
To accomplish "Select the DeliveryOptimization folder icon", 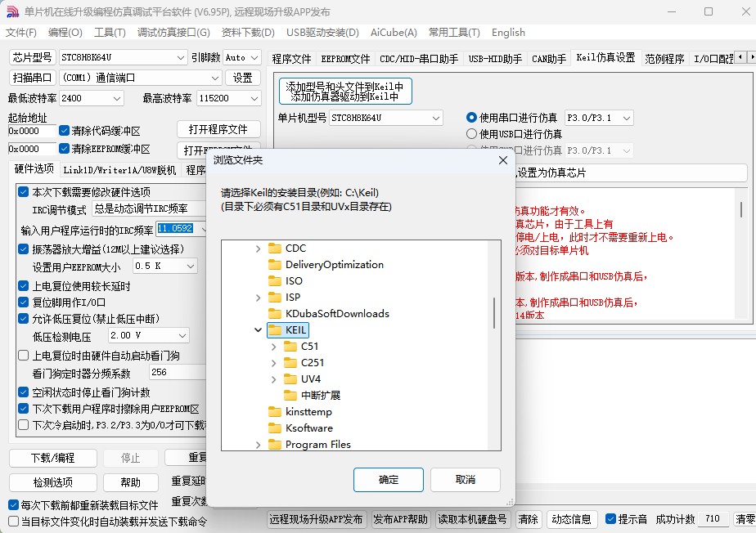I will click(x=275, y=265).
